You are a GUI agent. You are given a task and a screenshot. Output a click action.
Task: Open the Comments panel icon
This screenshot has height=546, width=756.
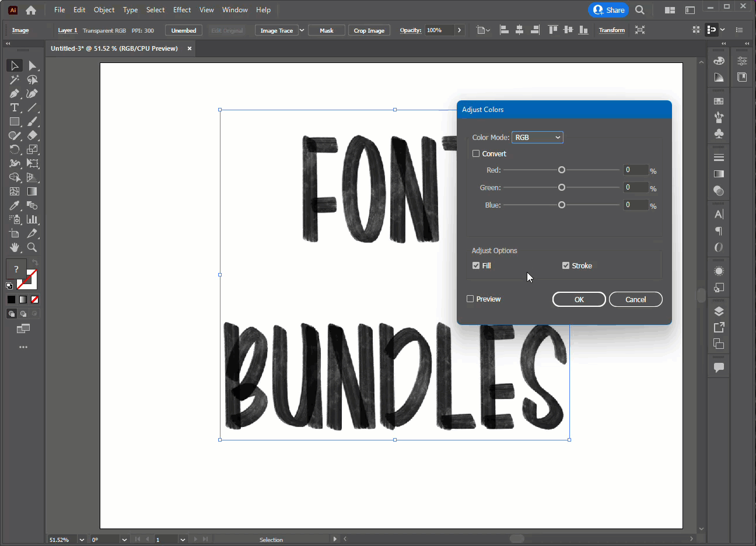coord(719,367)
